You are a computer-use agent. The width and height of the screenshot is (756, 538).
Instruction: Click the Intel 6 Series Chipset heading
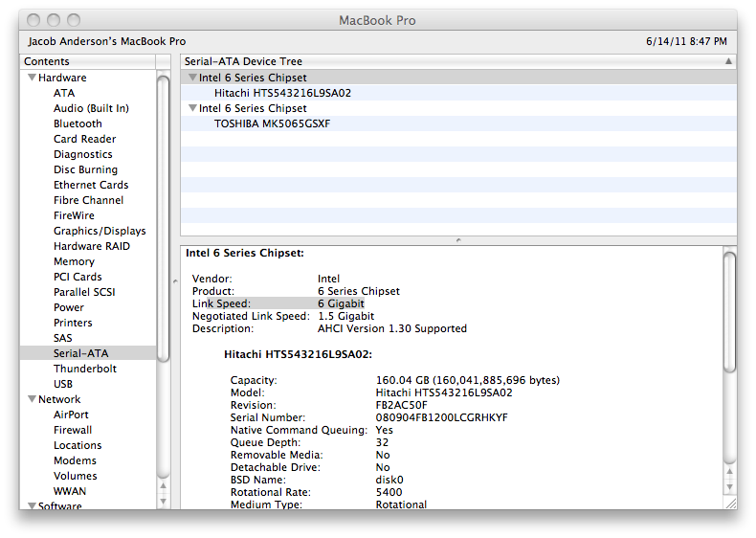click(244, 253)
